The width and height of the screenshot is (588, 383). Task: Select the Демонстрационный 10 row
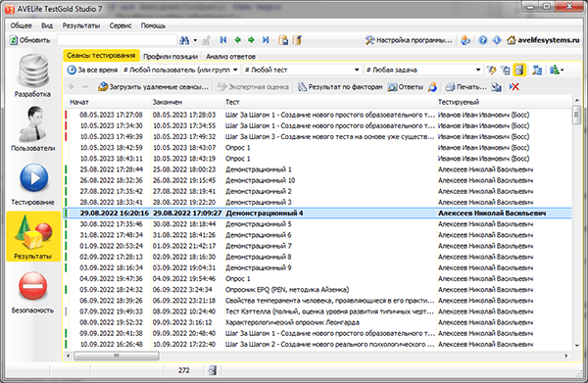[x=318, y=180]
